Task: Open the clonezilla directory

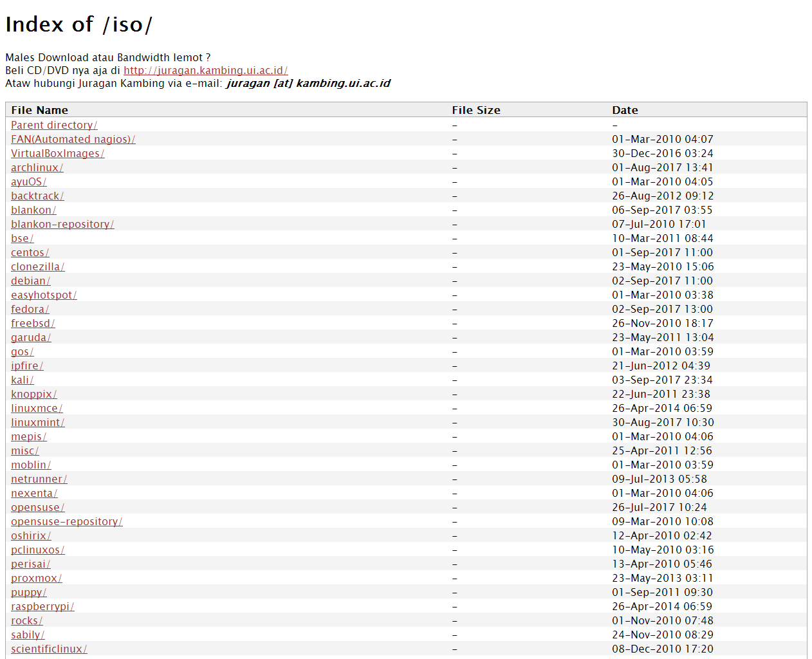Action: pos(37,266)
